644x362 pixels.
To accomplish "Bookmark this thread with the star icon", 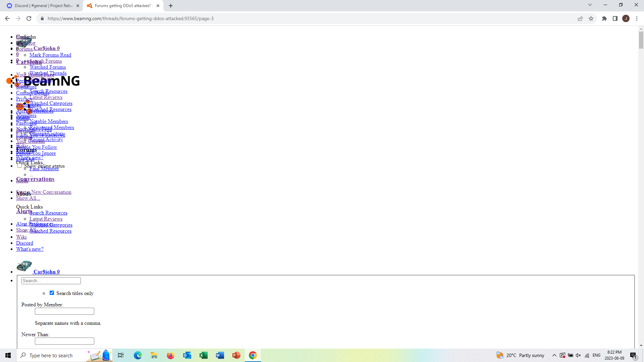I will tap(591, 18).
